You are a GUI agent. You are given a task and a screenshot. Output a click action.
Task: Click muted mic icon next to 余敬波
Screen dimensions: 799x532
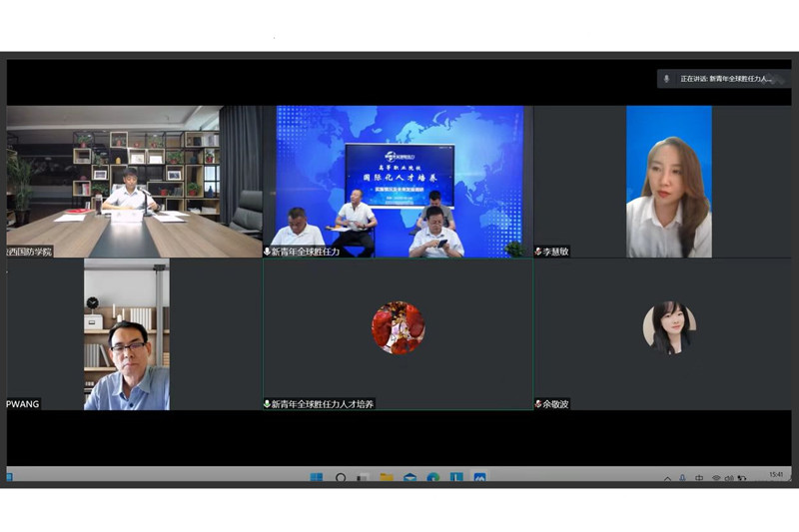click(x=538, y=403)
